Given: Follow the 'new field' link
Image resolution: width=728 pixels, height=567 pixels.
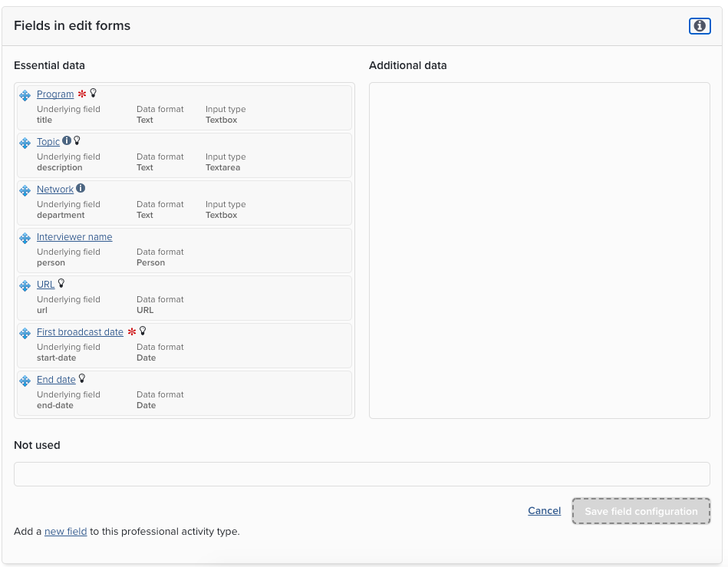Looking at the screenshot, I should [x=65, y=531].
